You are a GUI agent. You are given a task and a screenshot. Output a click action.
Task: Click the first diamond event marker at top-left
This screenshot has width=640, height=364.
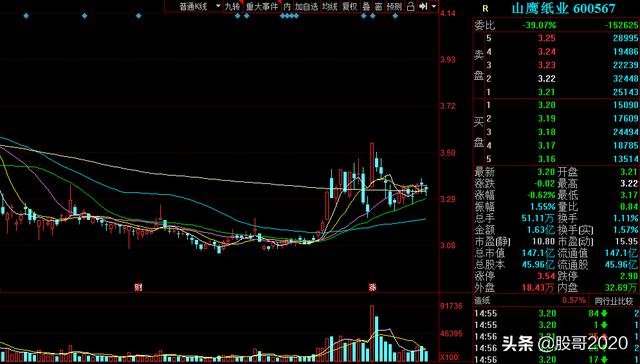[x=26, y=16]
